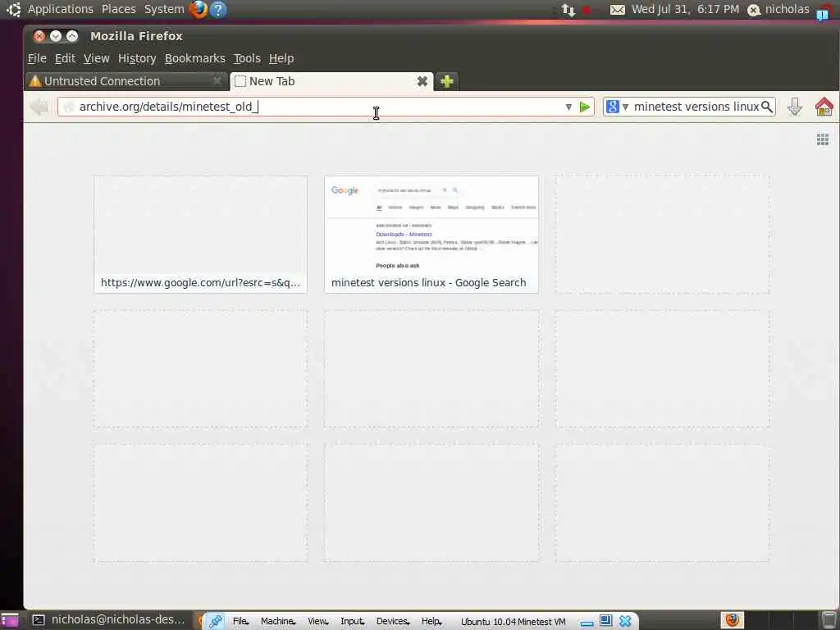Open the Help launcher in top panel
This screenshot has width=840, height=630.
[x=218, y=9]
